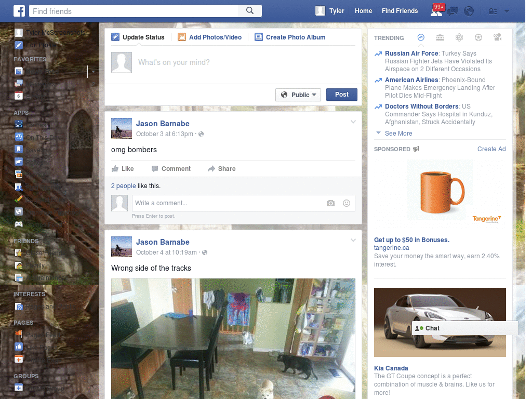The height and width of the screenshot is (399, 532).
Task: Comment on the 'omg bombers' post
Action: tap(171, 169)
